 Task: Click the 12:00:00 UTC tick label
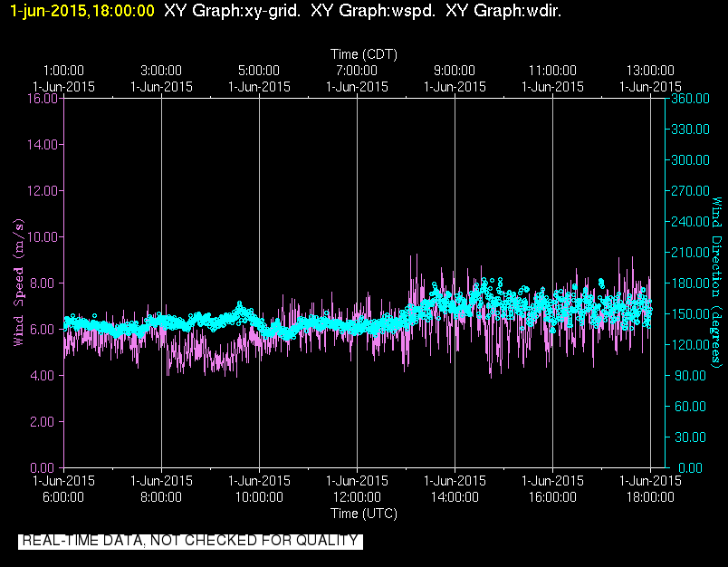click(357, 497)
